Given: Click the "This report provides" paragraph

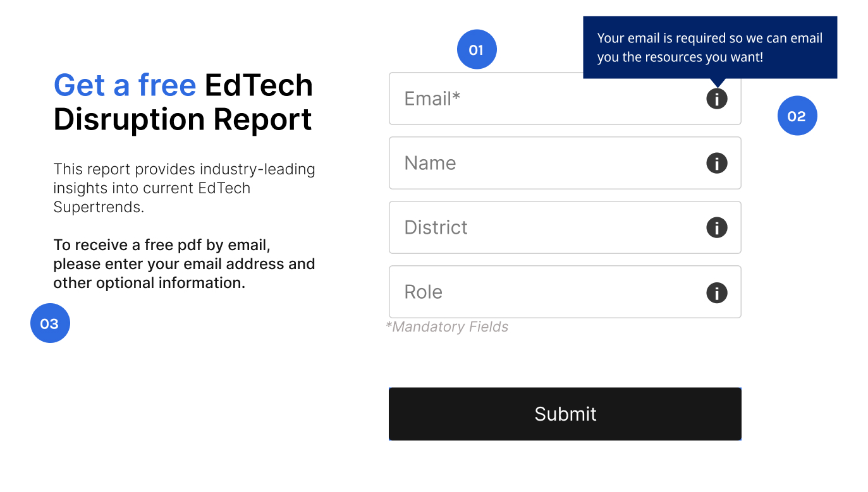Looking at the screenshot, I should click(x=184, y=188).
